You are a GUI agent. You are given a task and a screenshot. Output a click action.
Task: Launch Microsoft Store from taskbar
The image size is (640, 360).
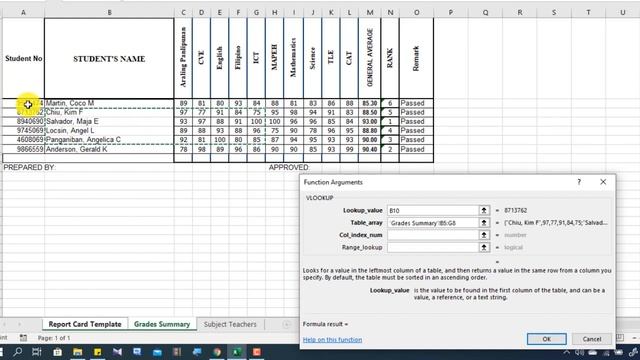57,352
